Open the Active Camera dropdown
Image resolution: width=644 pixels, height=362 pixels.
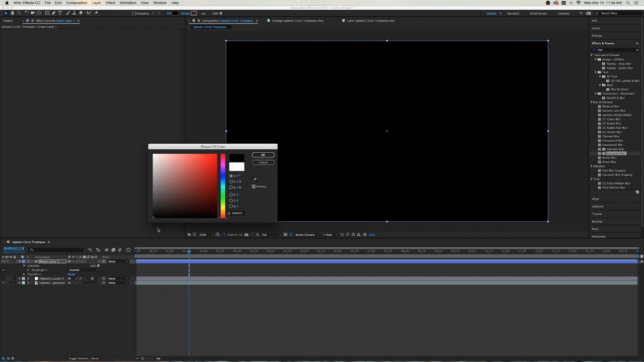(307, 235)
